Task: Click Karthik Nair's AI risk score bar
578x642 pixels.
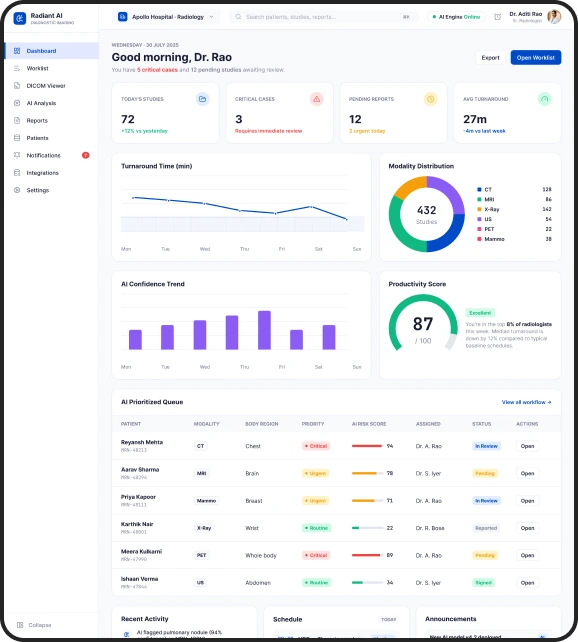Action: tap(367, 528)
